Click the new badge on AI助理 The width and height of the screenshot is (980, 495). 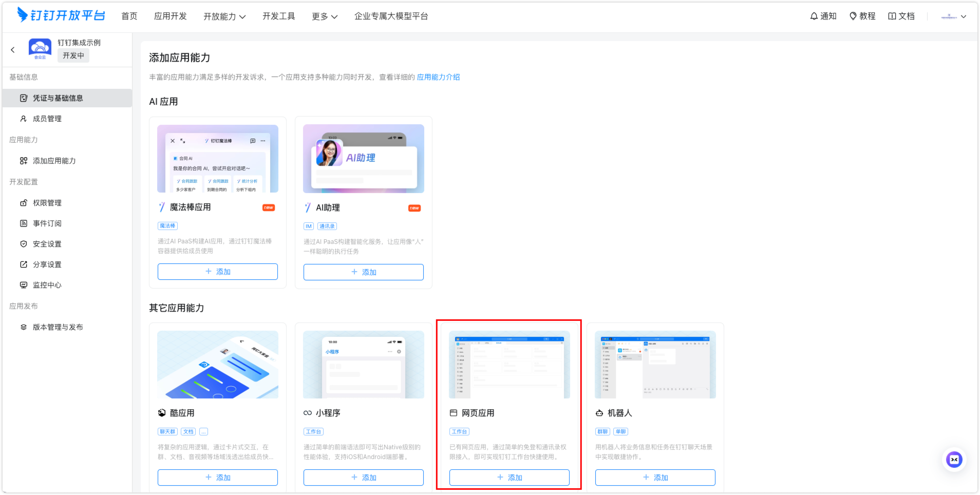tap(414, 208)
